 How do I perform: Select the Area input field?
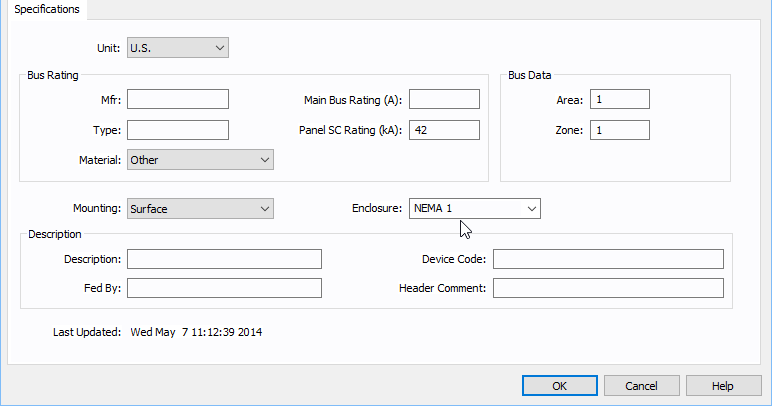620,99
